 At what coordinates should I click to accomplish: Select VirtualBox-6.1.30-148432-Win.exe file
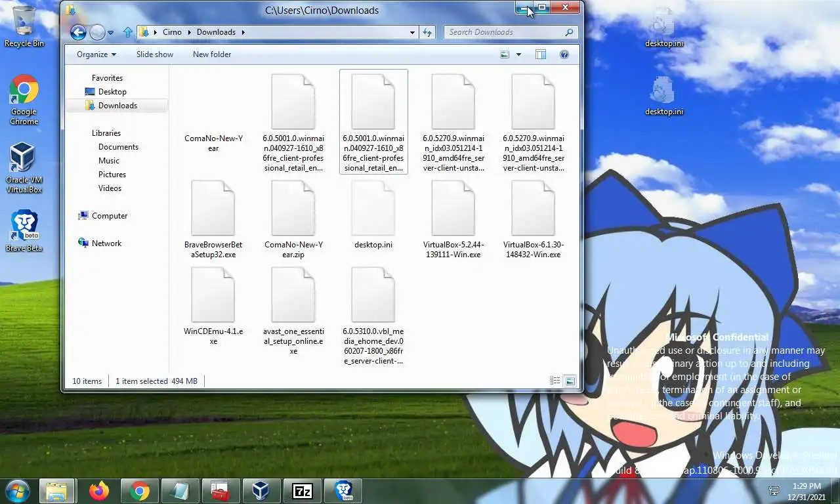click(x=534, y=220)
